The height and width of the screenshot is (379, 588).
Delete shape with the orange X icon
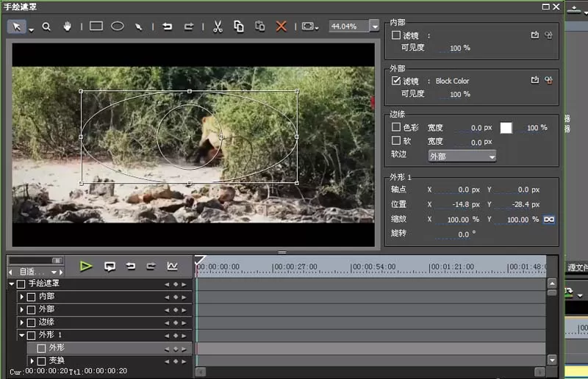282,26
